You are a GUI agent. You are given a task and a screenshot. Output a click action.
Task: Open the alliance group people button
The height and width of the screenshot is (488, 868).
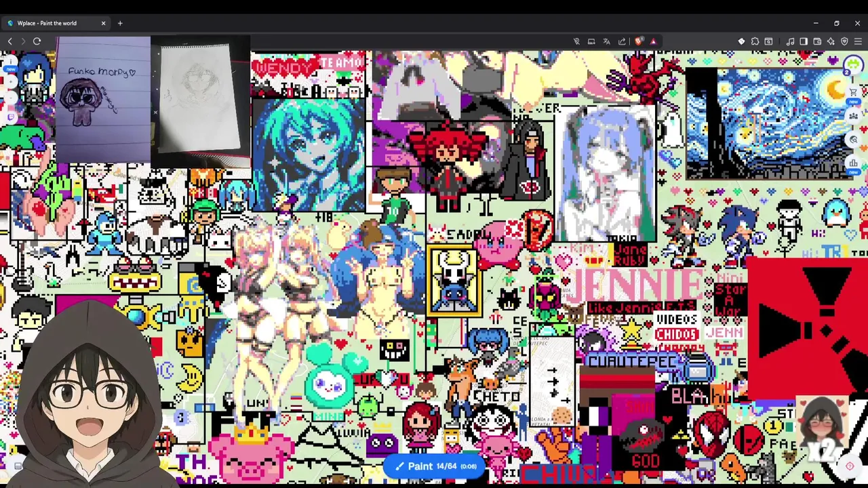[x=853, y=116]
